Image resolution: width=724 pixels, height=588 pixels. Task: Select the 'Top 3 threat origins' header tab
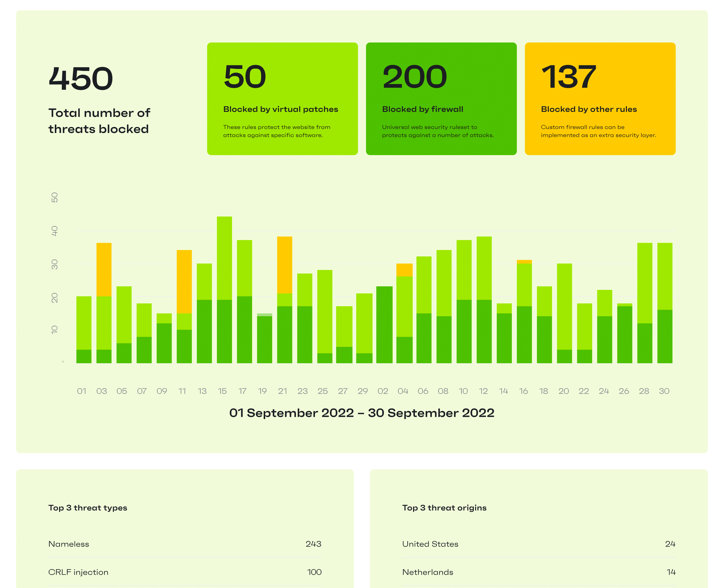click(x=444, y=508)
